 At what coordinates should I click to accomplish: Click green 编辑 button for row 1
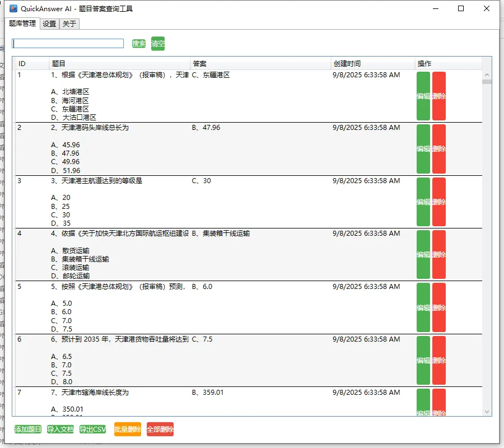(423, 96)
